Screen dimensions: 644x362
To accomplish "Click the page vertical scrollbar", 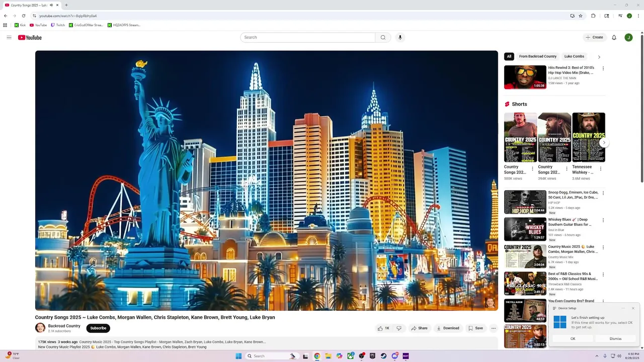I will (641, 108).
